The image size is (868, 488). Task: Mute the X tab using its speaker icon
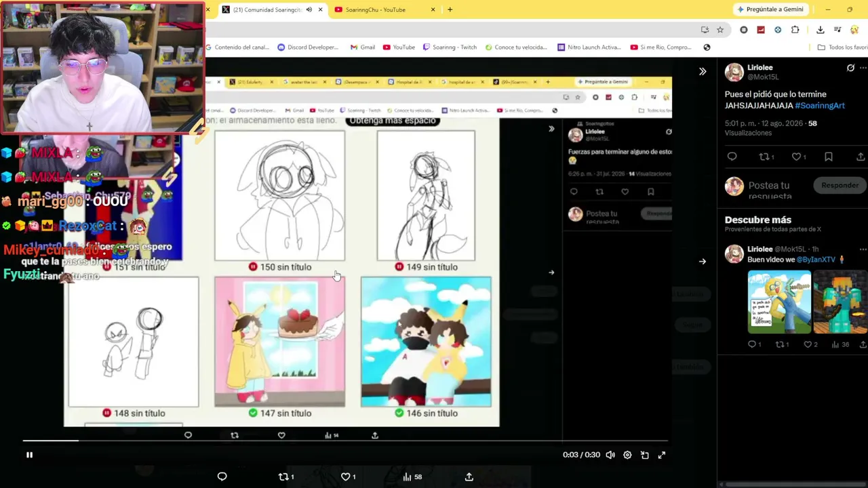309,9
